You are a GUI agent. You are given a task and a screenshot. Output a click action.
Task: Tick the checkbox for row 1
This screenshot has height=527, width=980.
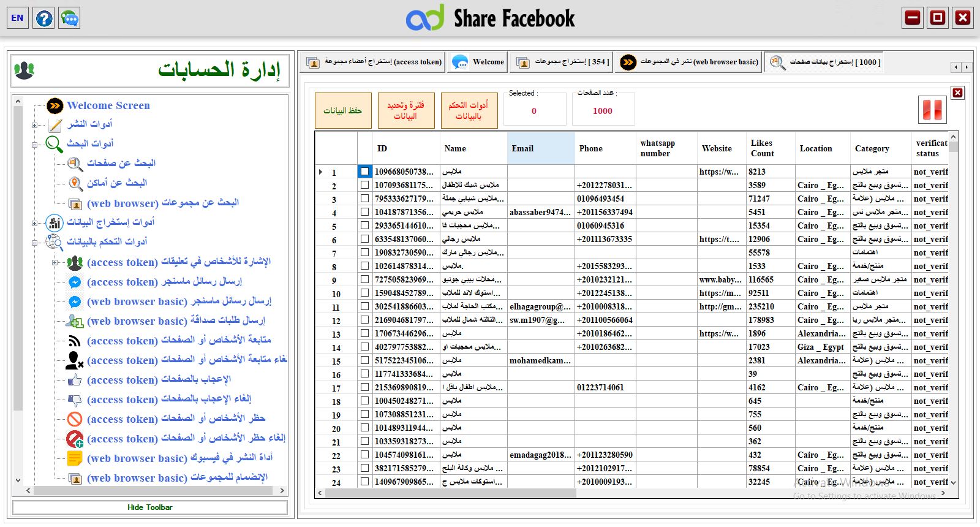tap(364, 172)
